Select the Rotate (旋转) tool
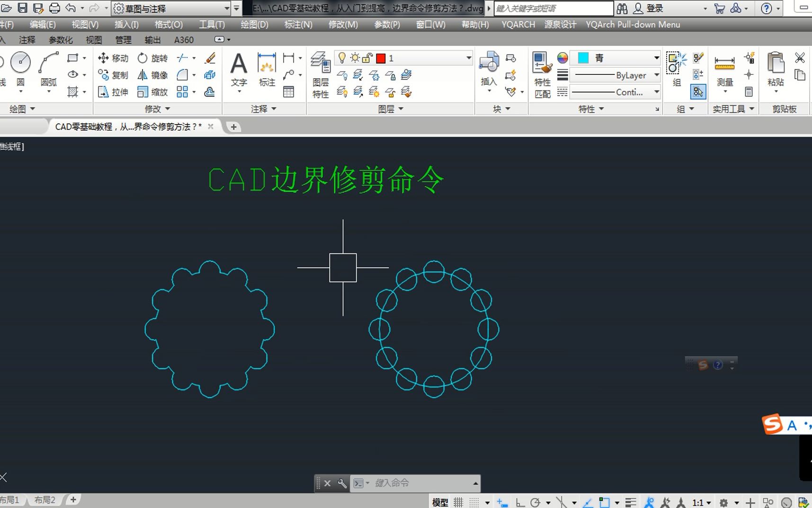Screen dimensions: 812x508 (x=152, y=58)
